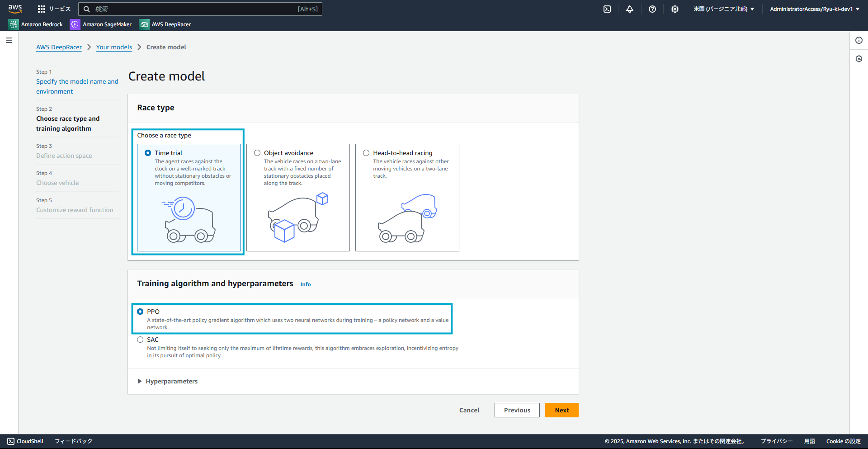Select the PPO algorithm radio button
This screenshot has width=868, height=449.
click(140, 312)
